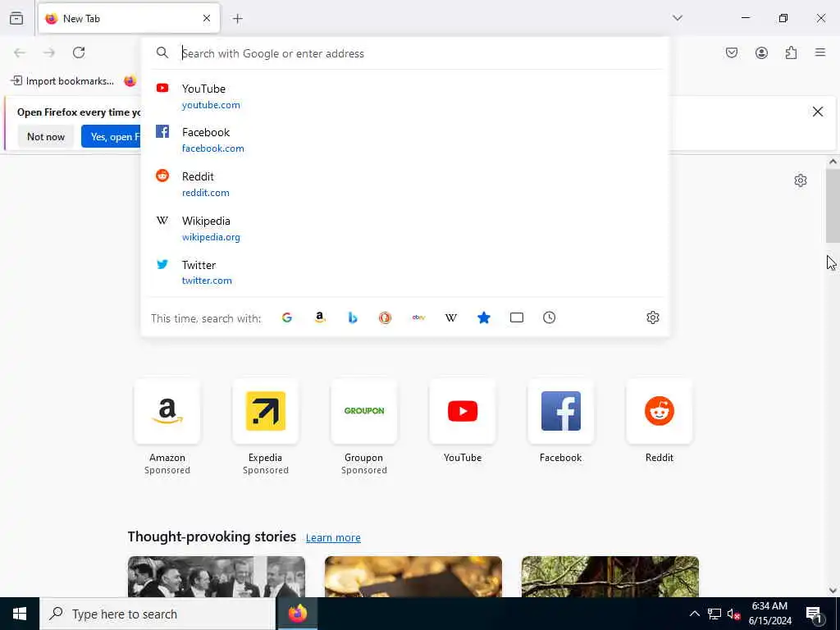Open the Firefox account icon
This screenshot has width=840, height=630.
coord(761,52)
